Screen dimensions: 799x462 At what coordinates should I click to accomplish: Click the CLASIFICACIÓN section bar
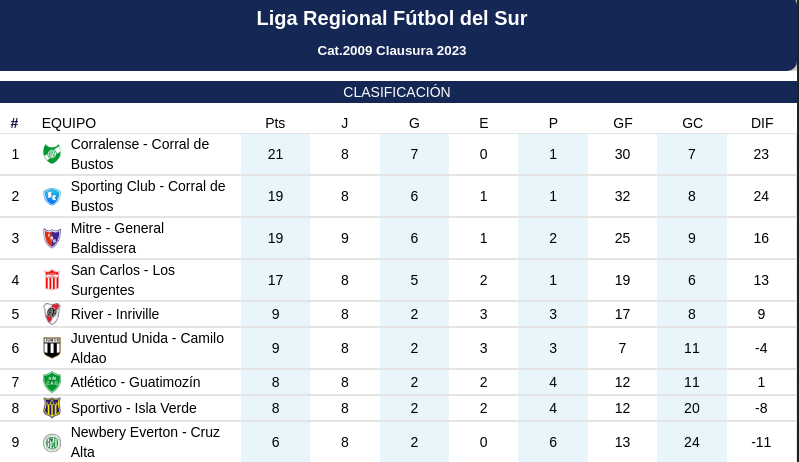[398, 92]
